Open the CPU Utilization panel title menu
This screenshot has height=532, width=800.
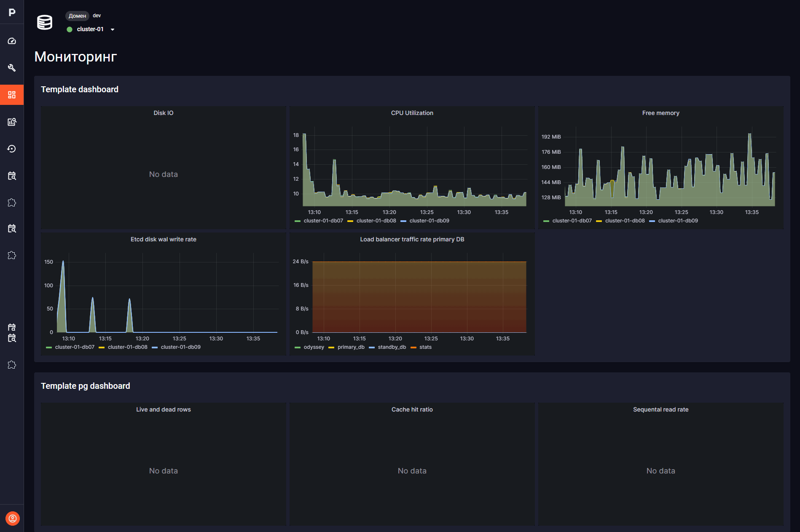412,113
